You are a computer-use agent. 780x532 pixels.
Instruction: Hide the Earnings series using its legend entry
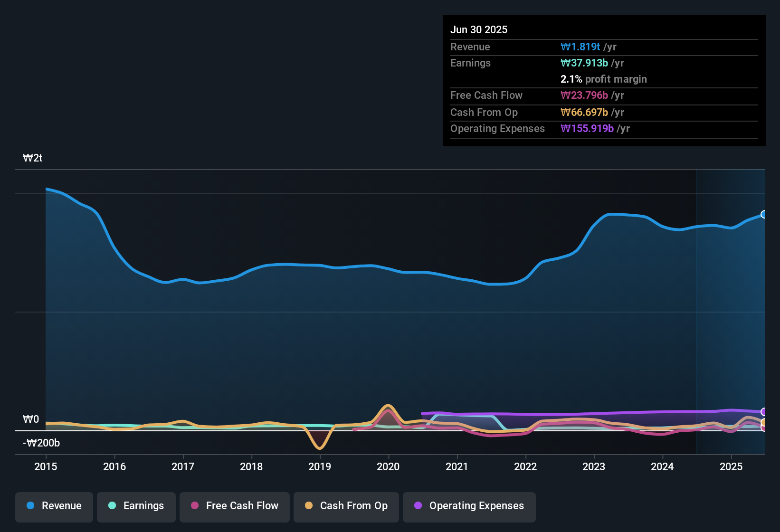136,506
